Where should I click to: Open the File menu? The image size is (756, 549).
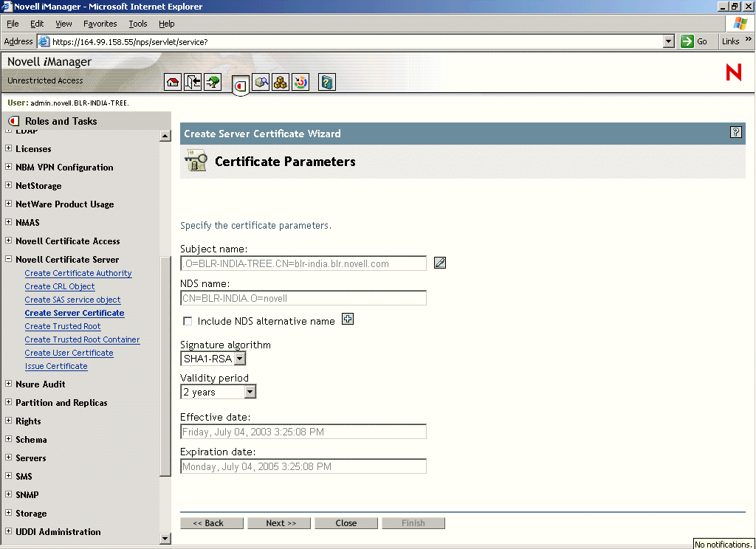(13, 24)
